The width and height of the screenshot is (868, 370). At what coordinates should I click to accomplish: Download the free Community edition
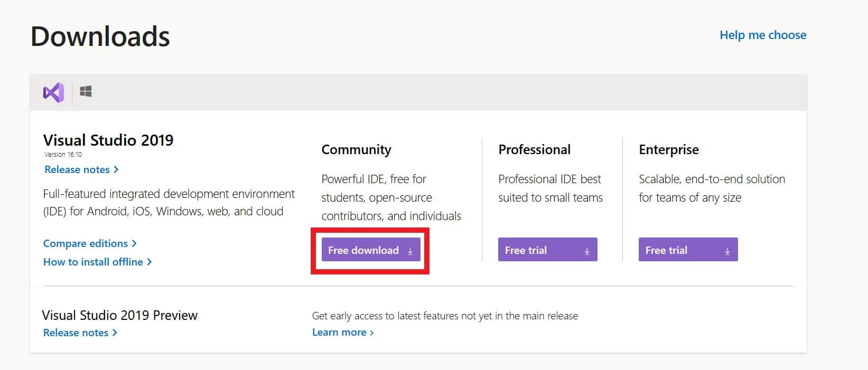pos(363,250)
